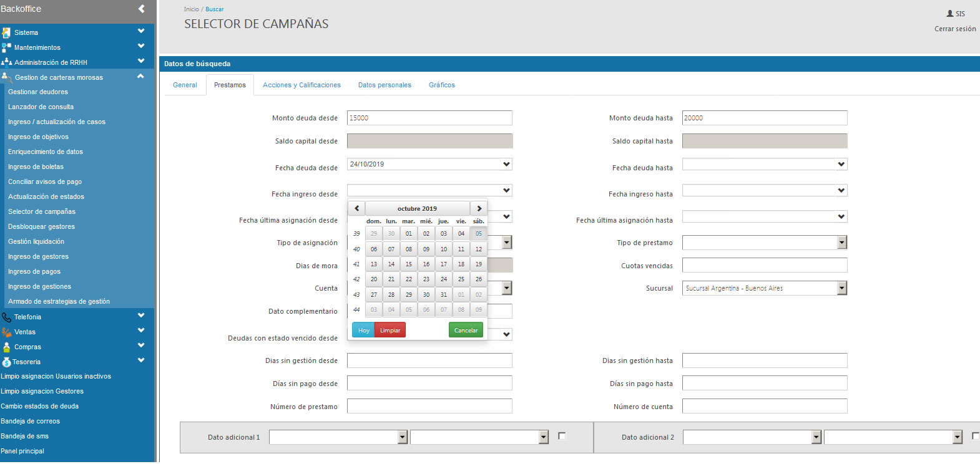Screen dimensions: 980x464
Task: Expand Administración de RRHH chevron
Action: pos(141,60)
